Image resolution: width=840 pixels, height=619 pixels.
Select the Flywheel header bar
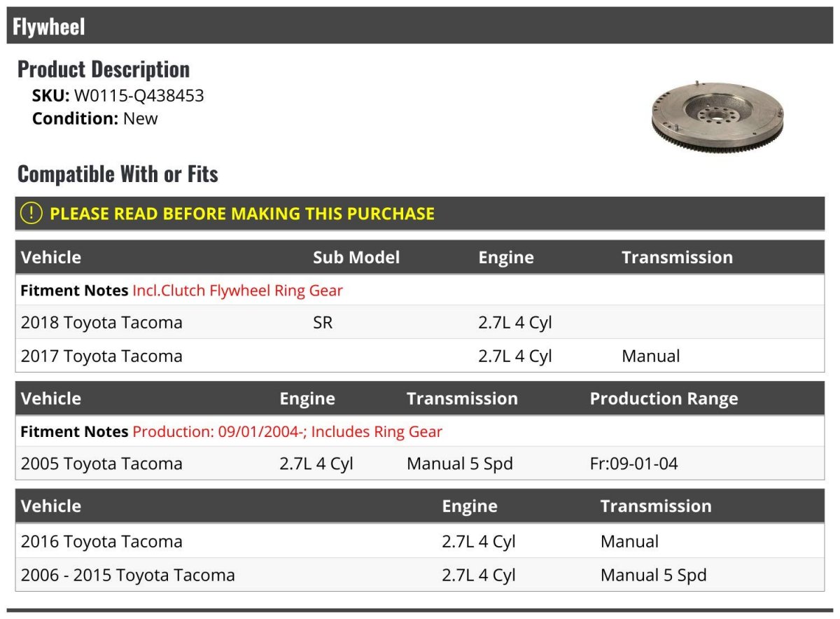tap(420, 27)
